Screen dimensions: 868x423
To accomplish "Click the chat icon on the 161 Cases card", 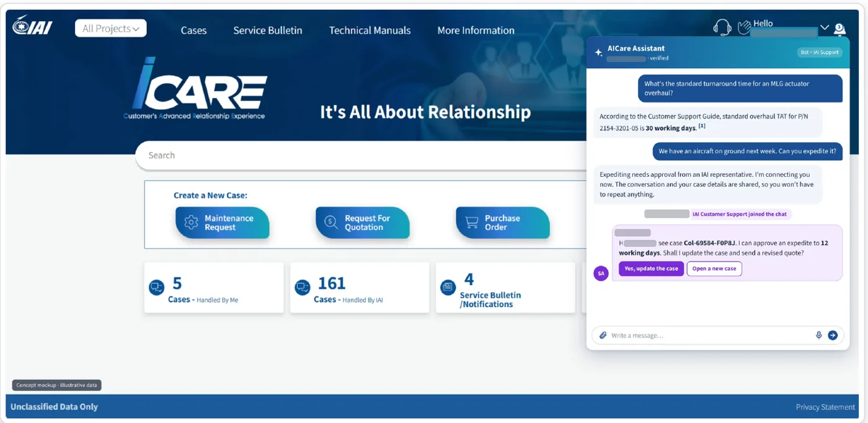I will point(303,288).
